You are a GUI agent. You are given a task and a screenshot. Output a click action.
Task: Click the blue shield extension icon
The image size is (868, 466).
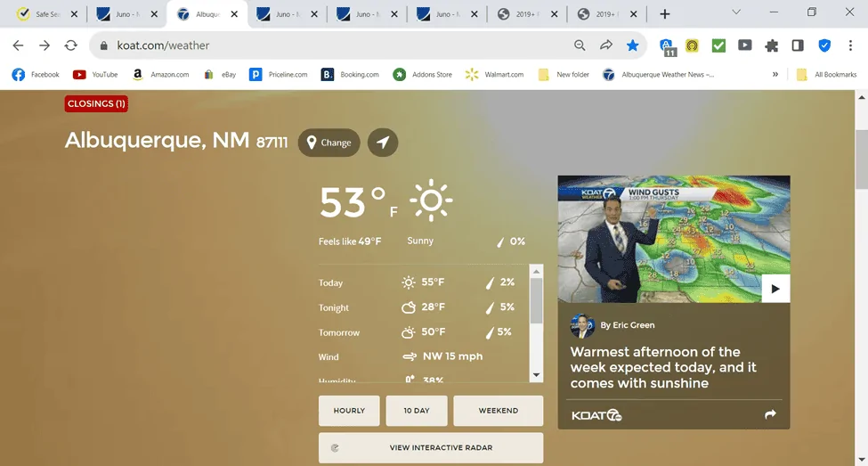pos(824,45)
